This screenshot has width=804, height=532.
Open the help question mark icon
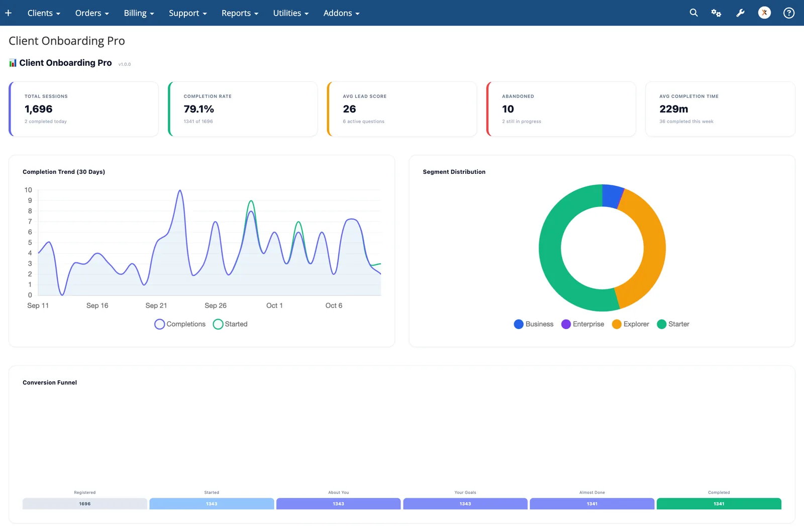(x=789, y=13)
